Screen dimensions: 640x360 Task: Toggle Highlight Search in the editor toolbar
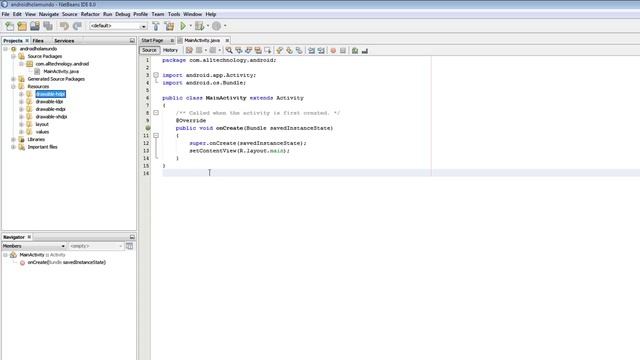coord(258,50)
